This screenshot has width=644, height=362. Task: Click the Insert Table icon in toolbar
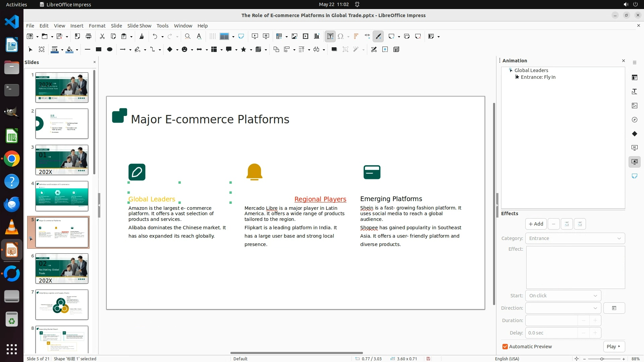[x=279, y=36]
